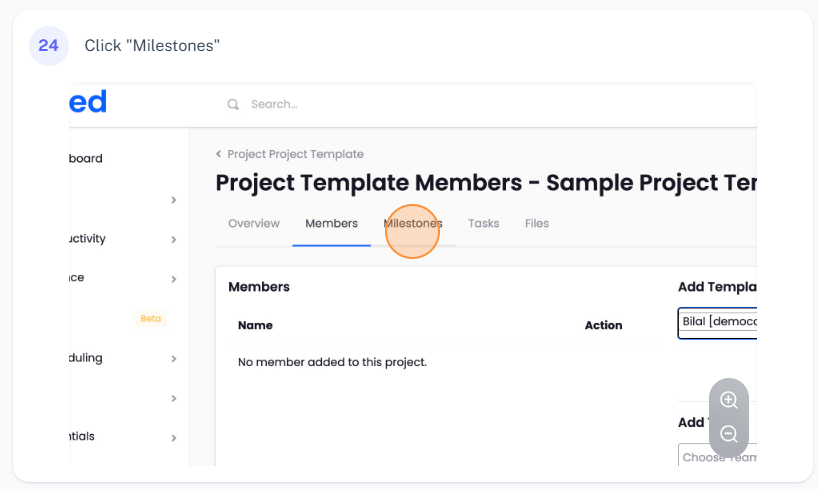
Task: Open the Files tab
Action: 537,224
